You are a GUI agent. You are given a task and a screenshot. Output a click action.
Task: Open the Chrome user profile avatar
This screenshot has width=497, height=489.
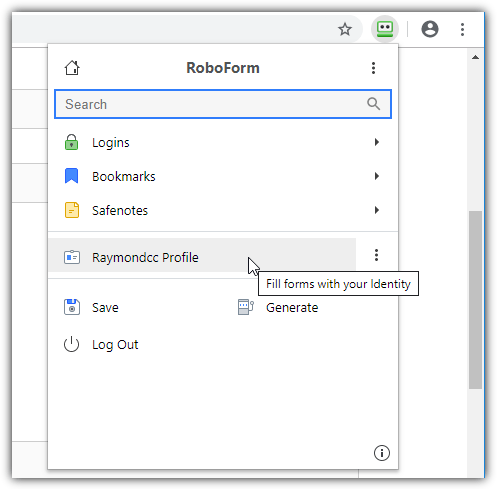coord(430,29)
